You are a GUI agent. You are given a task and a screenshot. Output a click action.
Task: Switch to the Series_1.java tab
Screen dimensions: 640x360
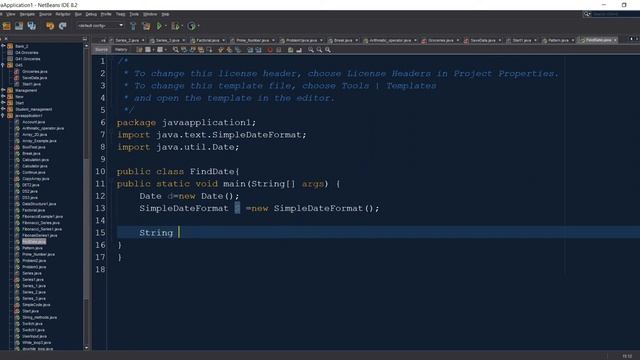[x=167, y=40]
